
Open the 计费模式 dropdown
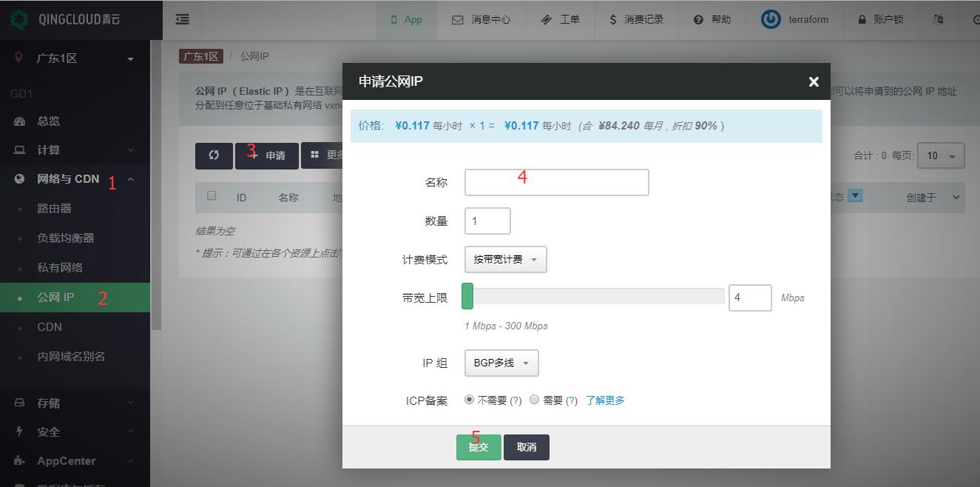click(505, 260)
